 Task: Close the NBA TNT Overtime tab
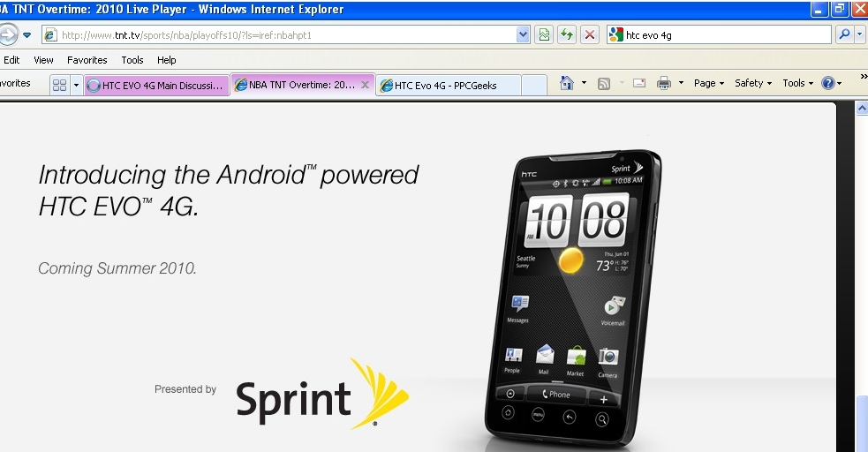coord(365,86)
